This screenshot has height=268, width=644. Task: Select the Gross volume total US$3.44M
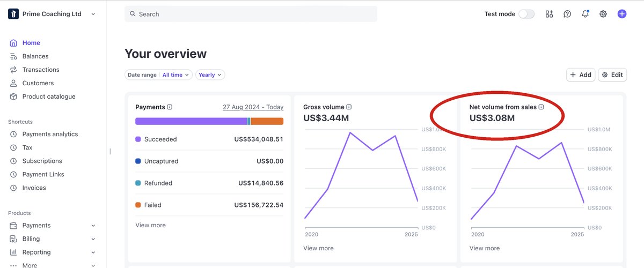(326, 118)
